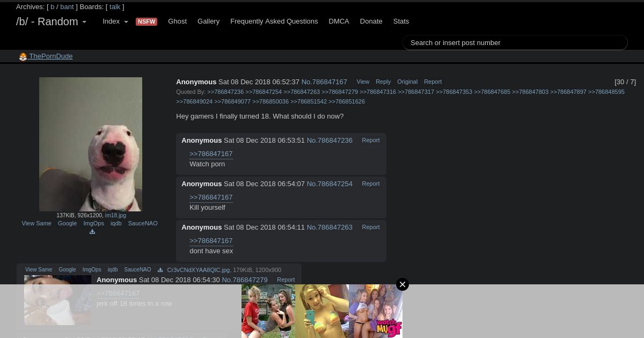The height and width of the screenshot is (338, 644).
Task: Click SauceNAO above reply 786847279 image
Action: point(137,270)
